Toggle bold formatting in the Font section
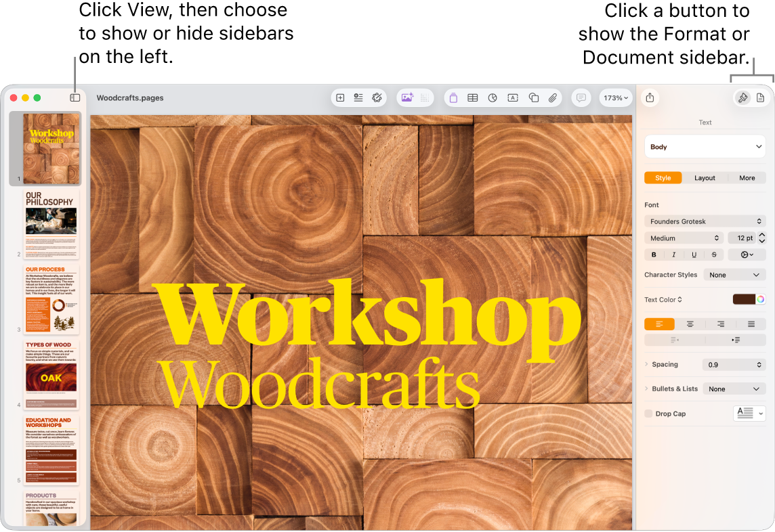Viewport: 775px width, 532px height. point(654,254)
